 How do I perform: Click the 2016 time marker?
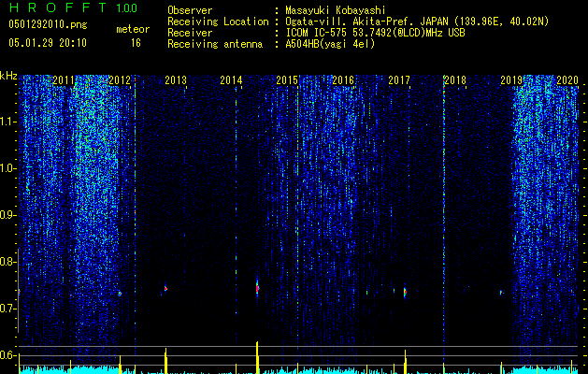pos(343,80)
